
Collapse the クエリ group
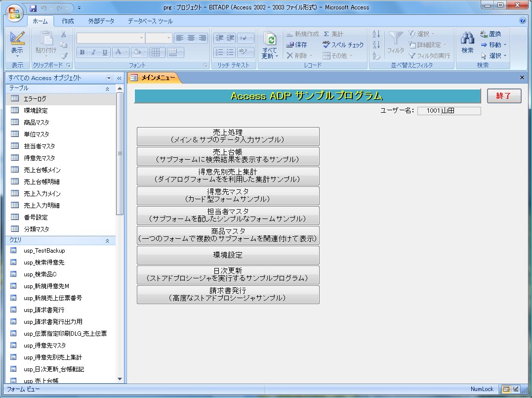click(107, 241)
